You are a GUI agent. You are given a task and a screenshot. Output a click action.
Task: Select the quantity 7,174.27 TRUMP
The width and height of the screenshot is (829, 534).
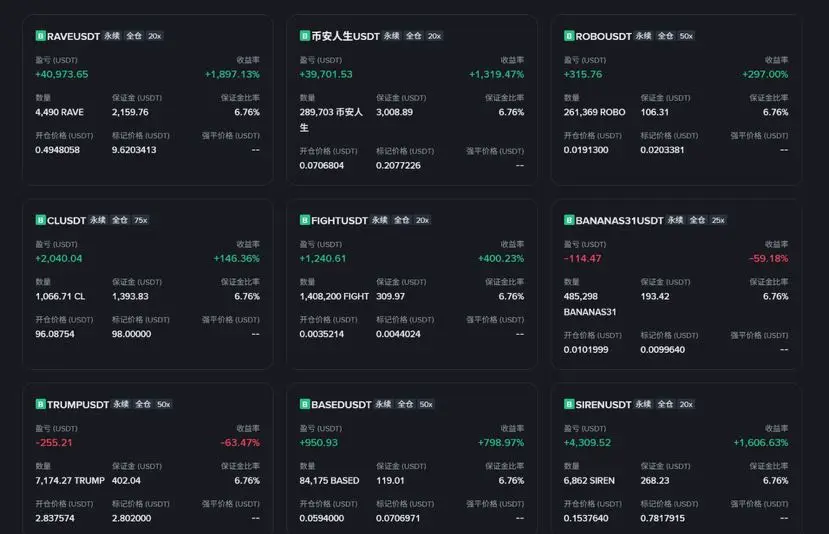[70, 481]
